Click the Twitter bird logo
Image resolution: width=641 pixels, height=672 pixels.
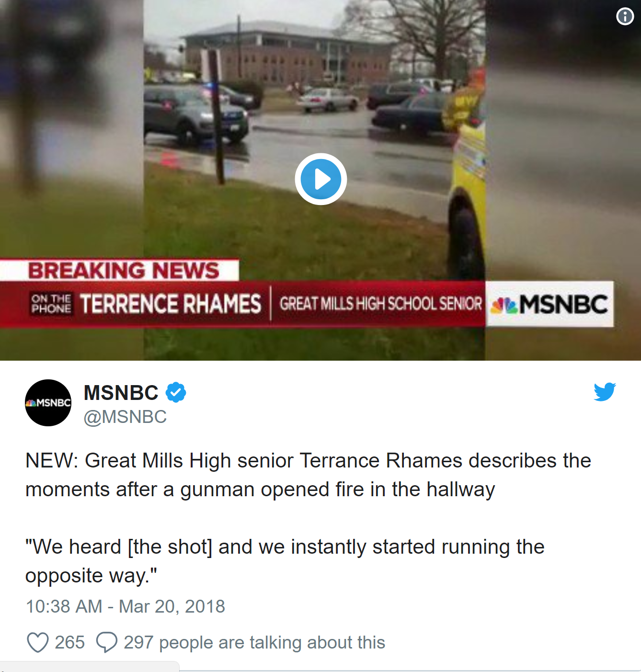coord(605,392)
